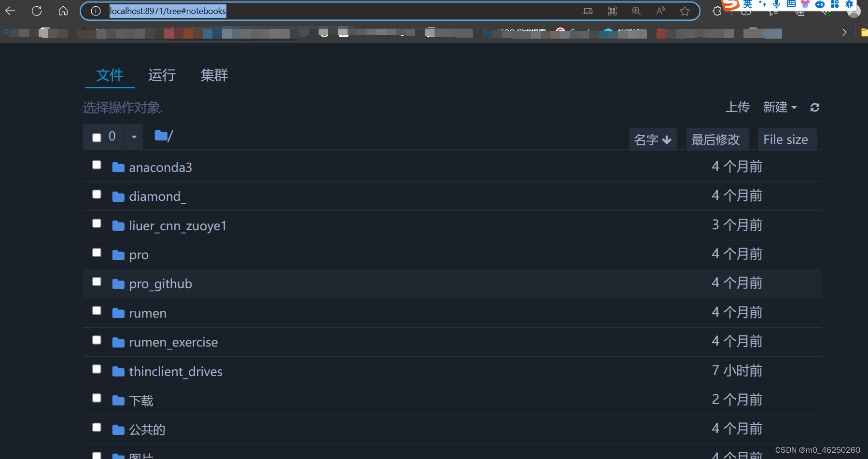Open the root folder via breadcrumb folder icon
Viewport: 868px width, 459px height.
(x=159, y=136)
